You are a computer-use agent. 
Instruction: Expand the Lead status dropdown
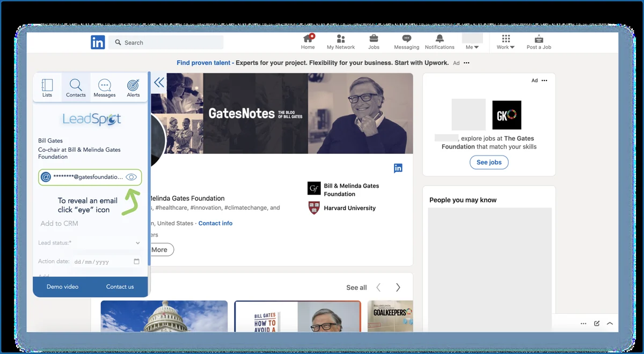[x=90, y=243]
